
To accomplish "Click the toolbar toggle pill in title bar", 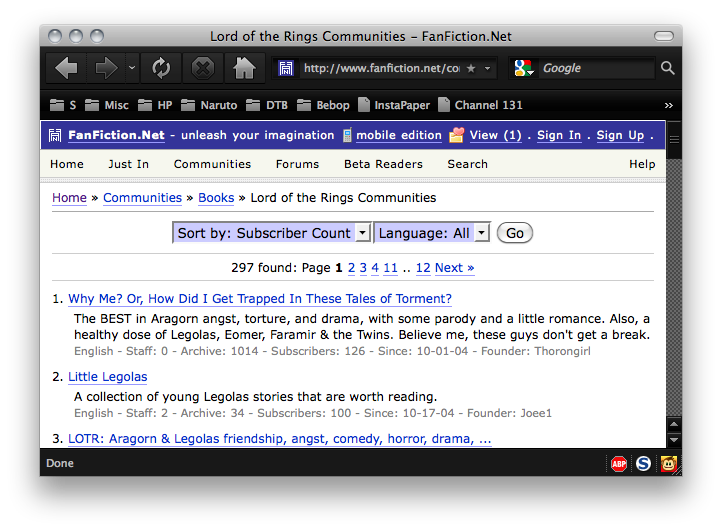I will [664, 36].
